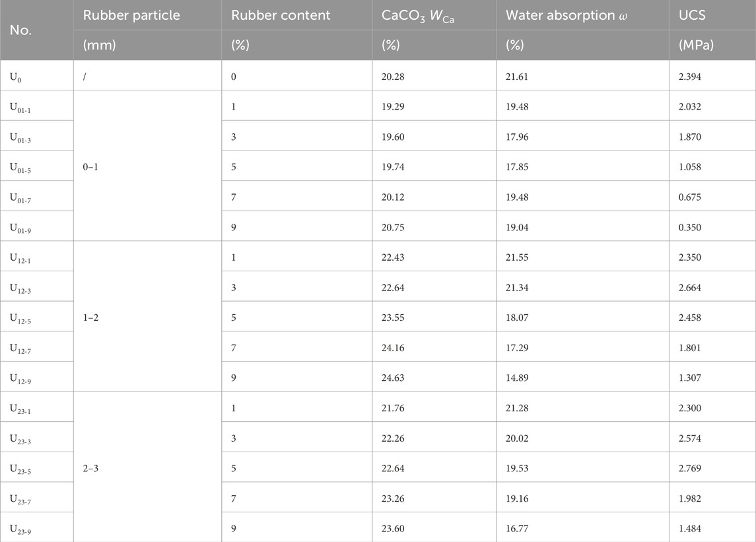Select the UCS value 2.394
The width and height of the screenshot is (756, 542).
point(690,77)
